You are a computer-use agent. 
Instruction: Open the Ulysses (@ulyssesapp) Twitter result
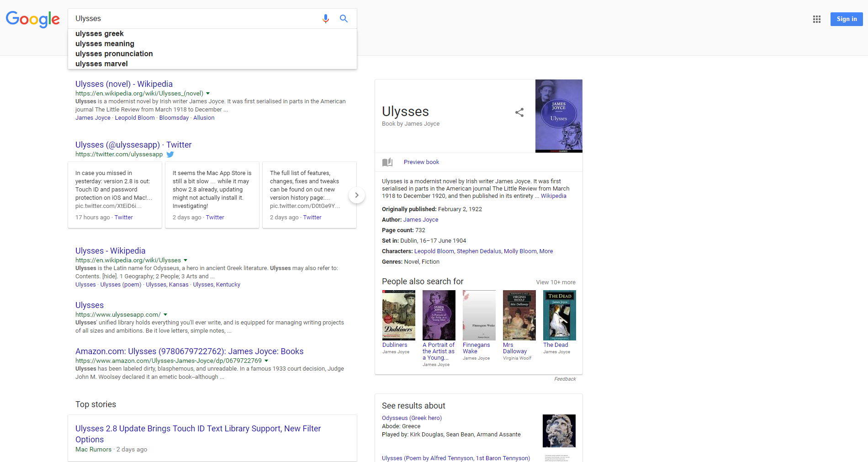[133, 145]
